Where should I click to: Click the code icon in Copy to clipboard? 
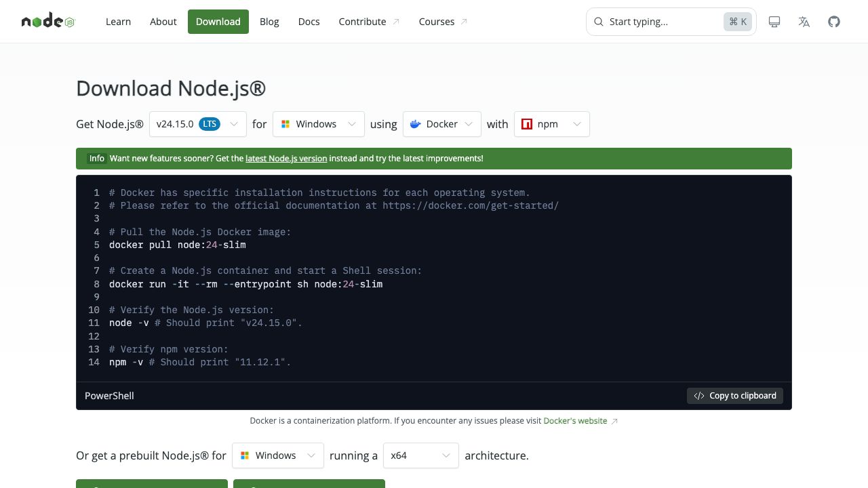[x=699, y=396]
